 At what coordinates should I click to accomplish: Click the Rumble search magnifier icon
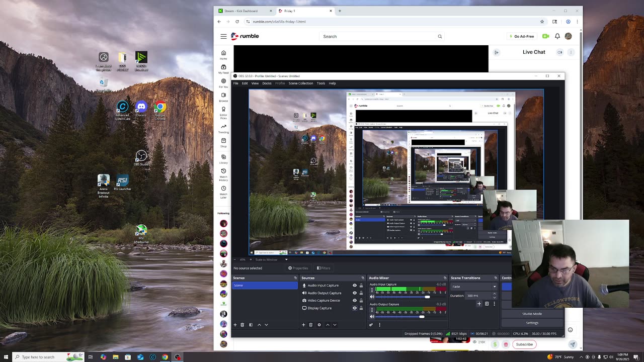[x=440, y=36]
